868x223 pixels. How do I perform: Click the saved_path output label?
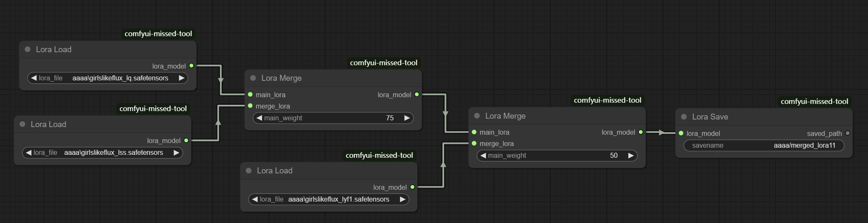click(824, 133)
